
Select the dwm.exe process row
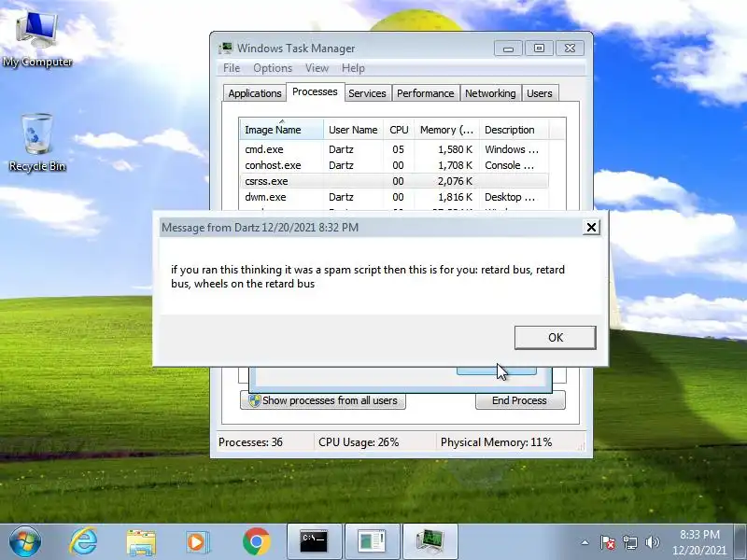point(393,197)
